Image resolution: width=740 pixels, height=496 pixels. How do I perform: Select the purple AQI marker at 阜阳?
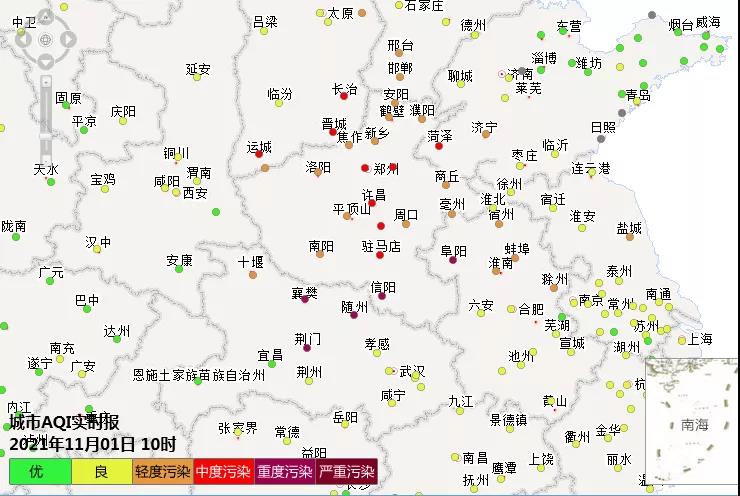453,259
